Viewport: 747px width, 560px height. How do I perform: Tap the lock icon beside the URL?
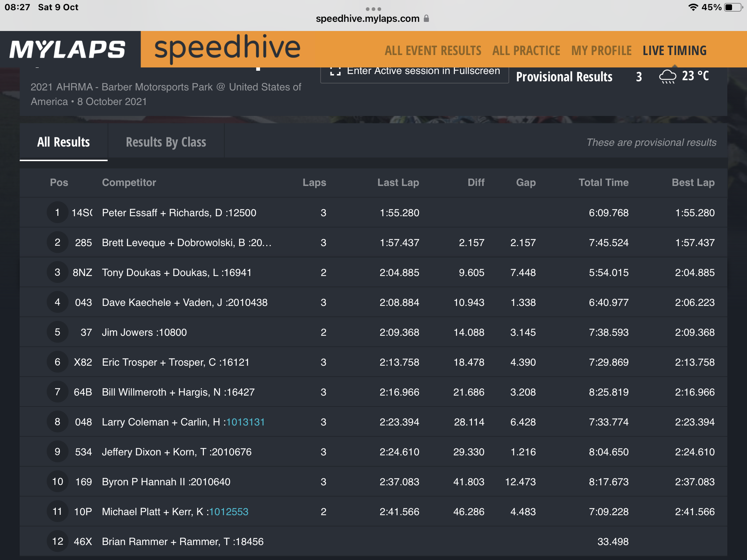click(x=426, y=18)
